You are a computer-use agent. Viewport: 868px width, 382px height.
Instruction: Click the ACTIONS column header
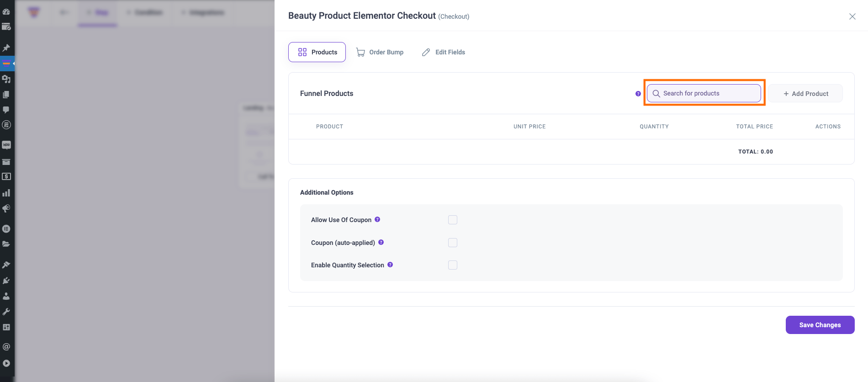point(828,127)
